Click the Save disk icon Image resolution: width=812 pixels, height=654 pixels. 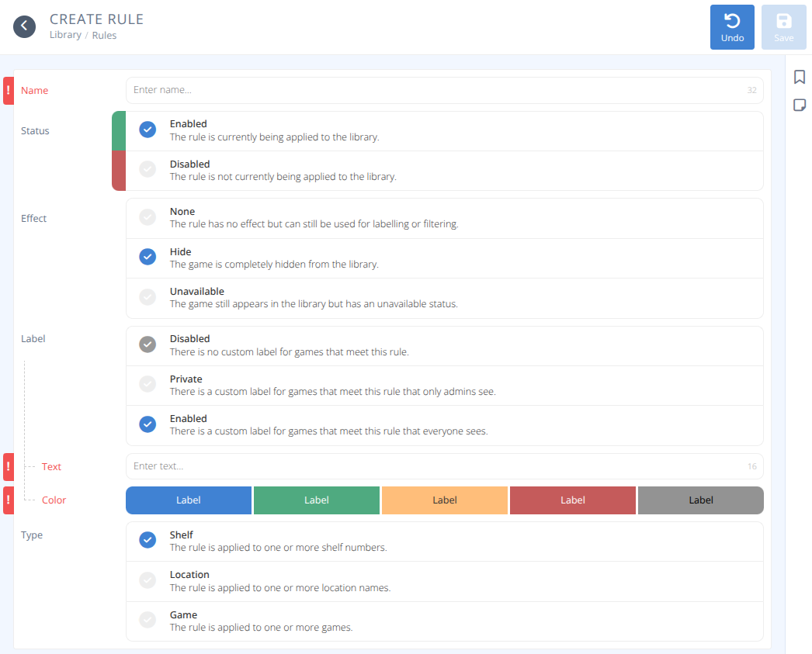(x=783, y=21)
